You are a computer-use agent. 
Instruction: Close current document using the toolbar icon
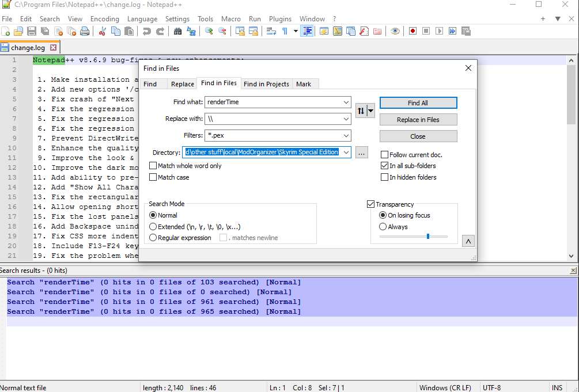58,32
